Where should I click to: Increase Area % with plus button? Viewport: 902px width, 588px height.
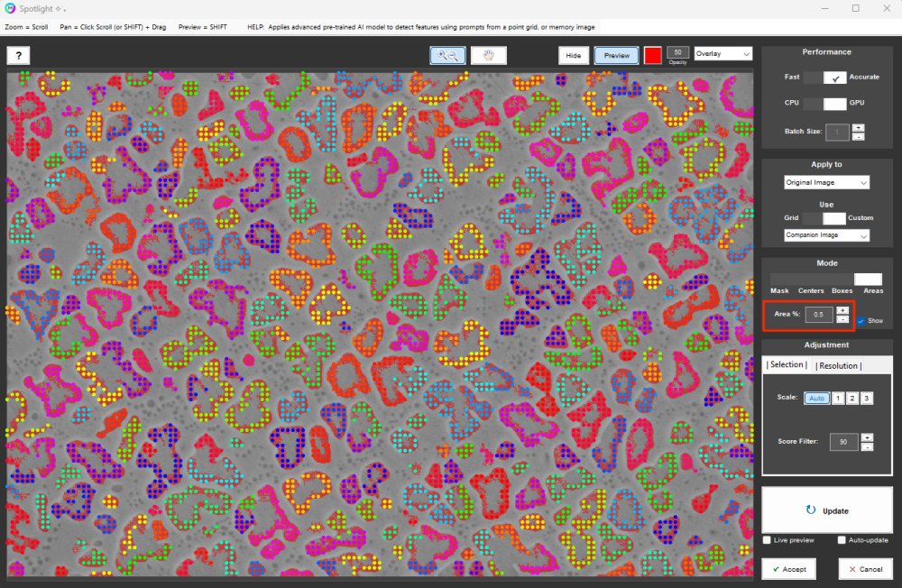pyautogui.click(x=842, y=311)
